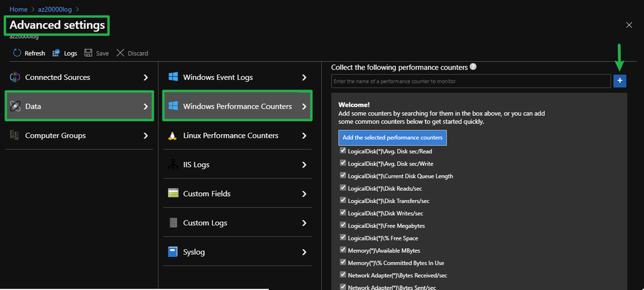This screenshot has width=644, height=290.
Task: Uncheck LogicalDisk Avg. Disk sec/Write
Action: tap(343, 163)
